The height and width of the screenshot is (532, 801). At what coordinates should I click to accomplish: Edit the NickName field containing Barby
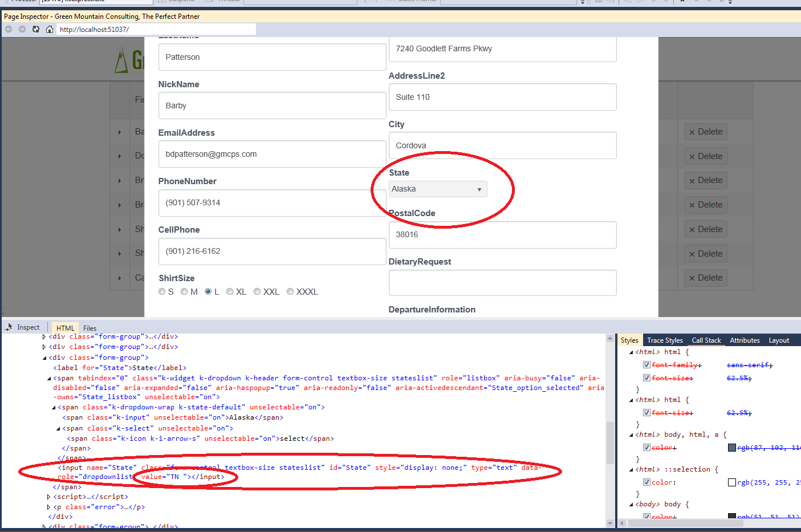(x=272, y=105)
